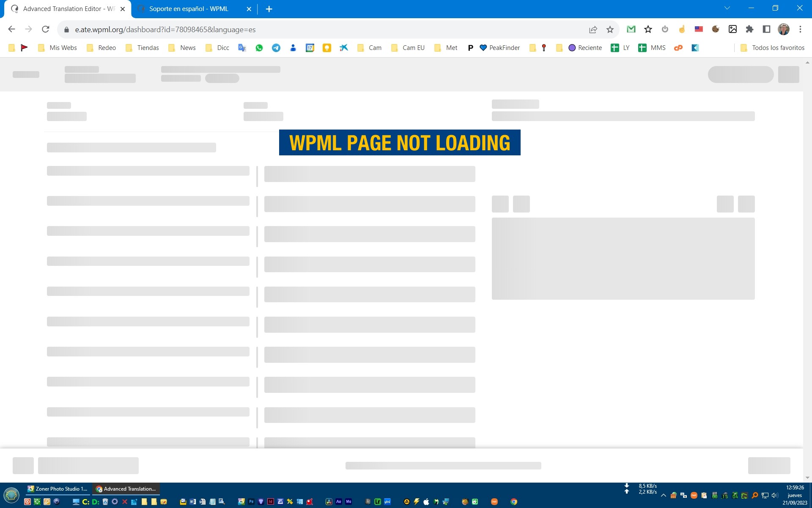View site information padlock icon
This screenshot has height=508, width=812.
pyautogui.click(x=66, y=30)
